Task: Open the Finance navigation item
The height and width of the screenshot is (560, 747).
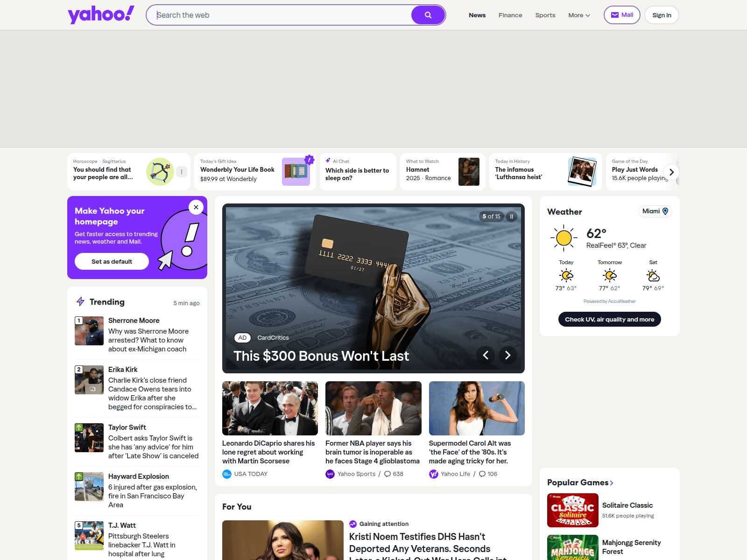Action: tap(510, 15)
